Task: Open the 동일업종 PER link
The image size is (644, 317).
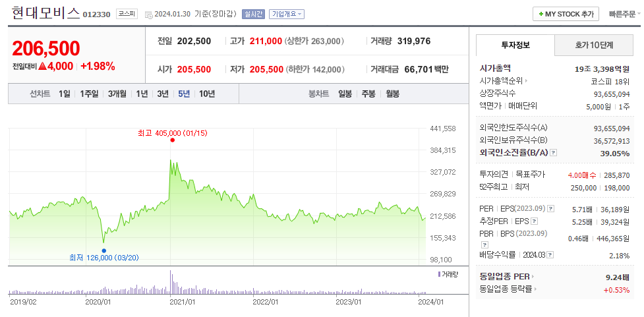Action: [505, 277]
